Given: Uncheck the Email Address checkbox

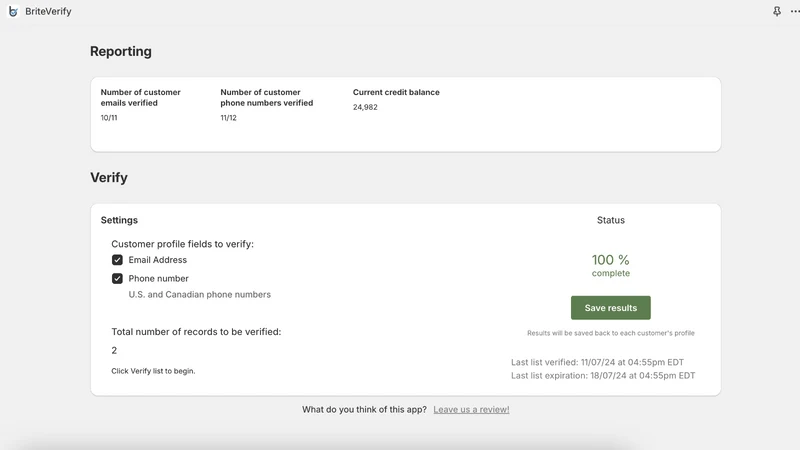Looking at the screenshot, I should pos(117,260).
